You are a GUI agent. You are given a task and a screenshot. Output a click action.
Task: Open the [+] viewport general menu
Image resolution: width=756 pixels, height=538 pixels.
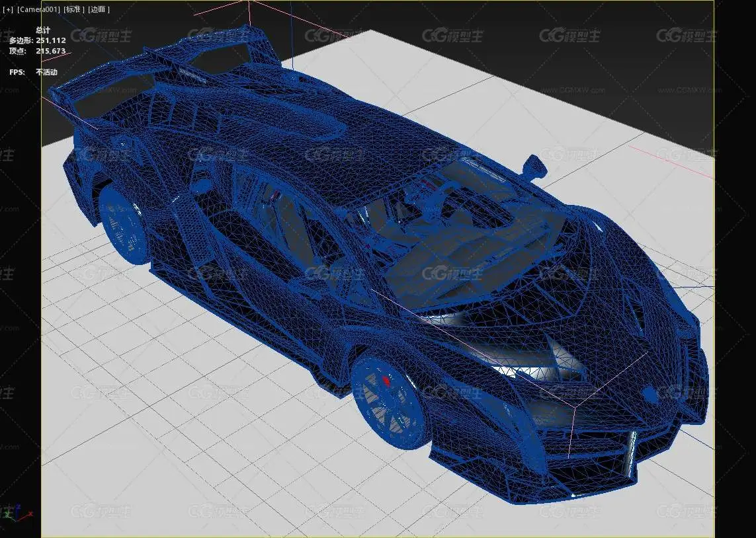[8, 9]
